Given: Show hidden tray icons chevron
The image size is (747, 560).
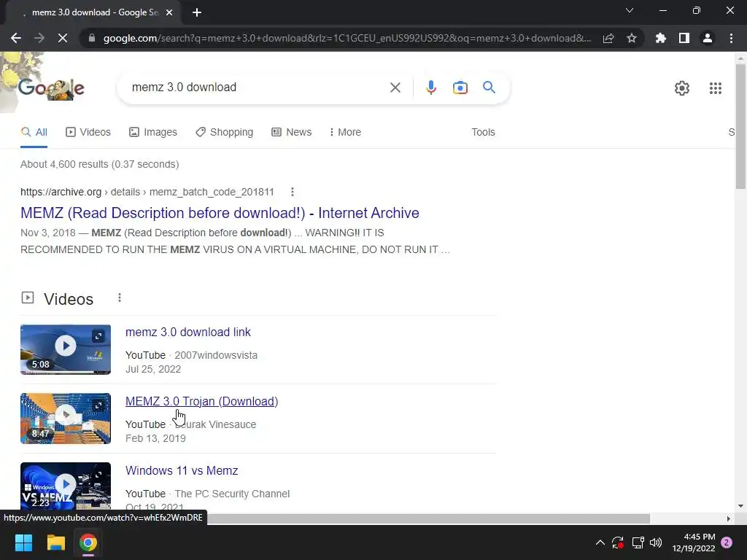Looking at the screenshot, I should (600, 542).
